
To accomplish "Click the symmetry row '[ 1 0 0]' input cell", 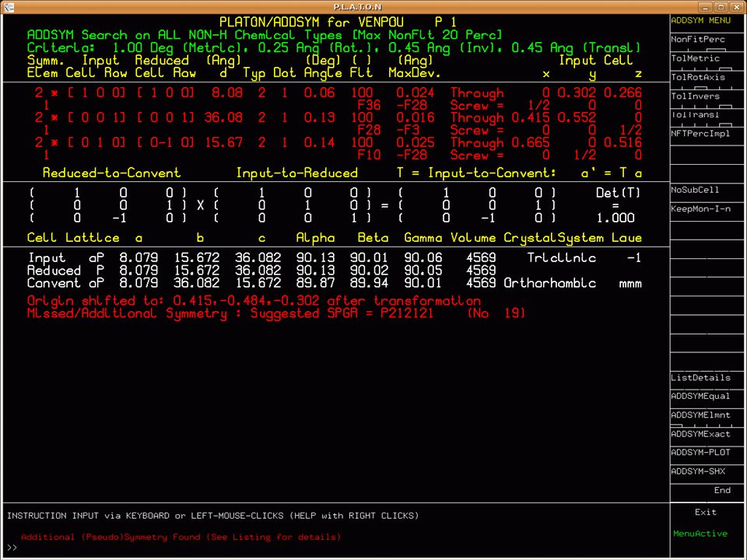I will coord(96,93).
